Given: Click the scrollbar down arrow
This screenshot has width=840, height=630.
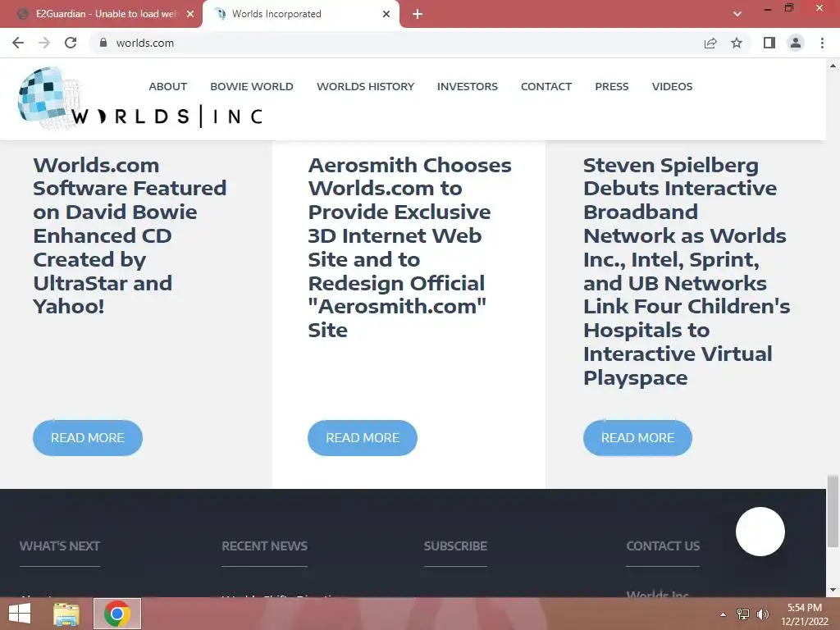Looking at the screenshot, I should [833, 591].
